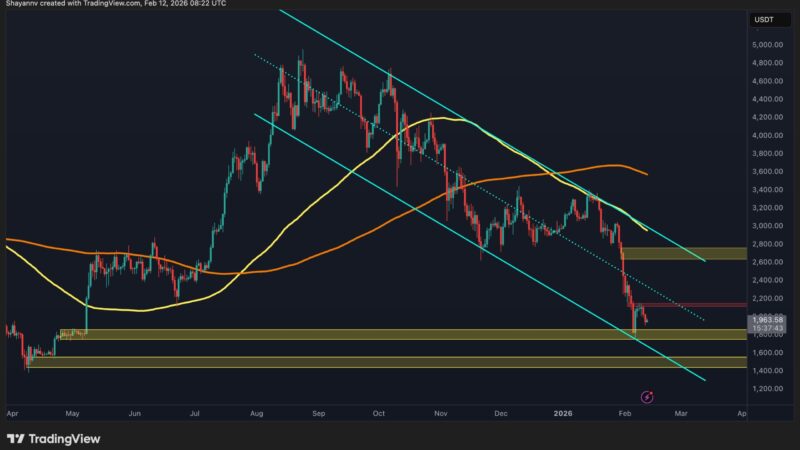Click the May label on time axis
Viewport: 800px width, 450px height.
coord(72,413)
